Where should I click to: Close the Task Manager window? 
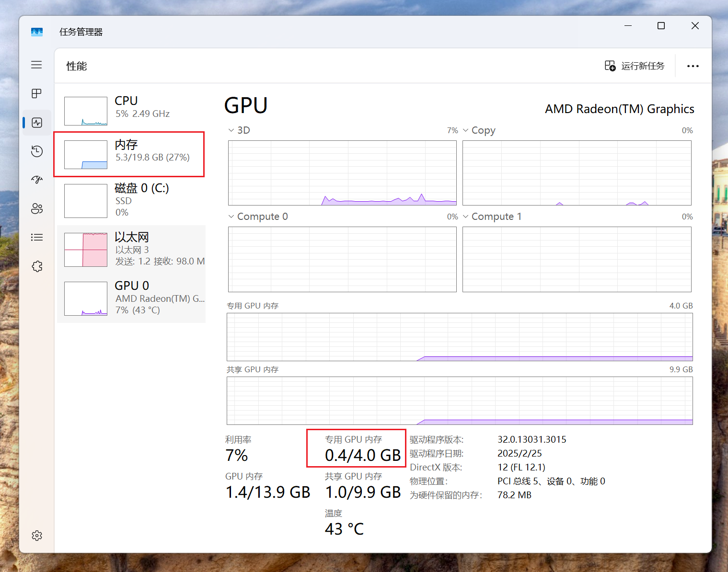point(695,26)
